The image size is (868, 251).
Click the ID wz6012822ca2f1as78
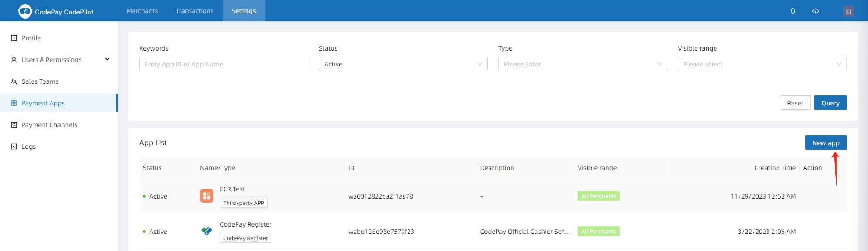[x=380, y=196]
